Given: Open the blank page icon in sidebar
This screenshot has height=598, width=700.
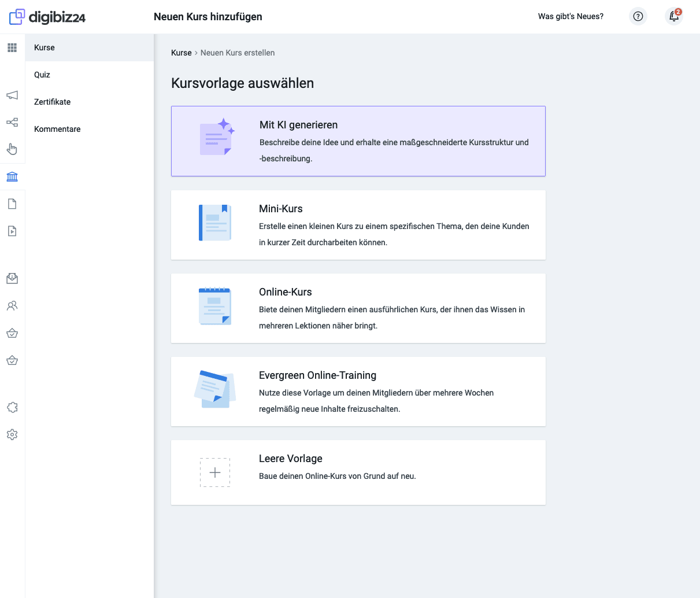Looking at the screenshot, I should coord(12,204).
